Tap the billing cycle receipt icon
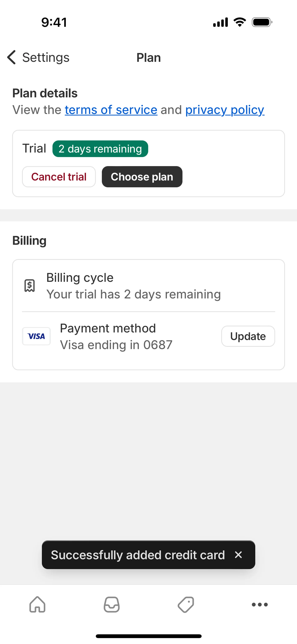 tap(30, 286)
